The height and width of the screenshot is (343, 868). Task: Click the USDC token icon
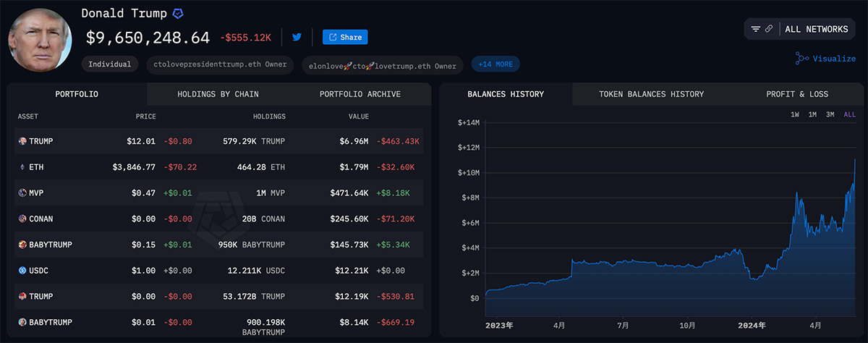(x=22, y=271)
